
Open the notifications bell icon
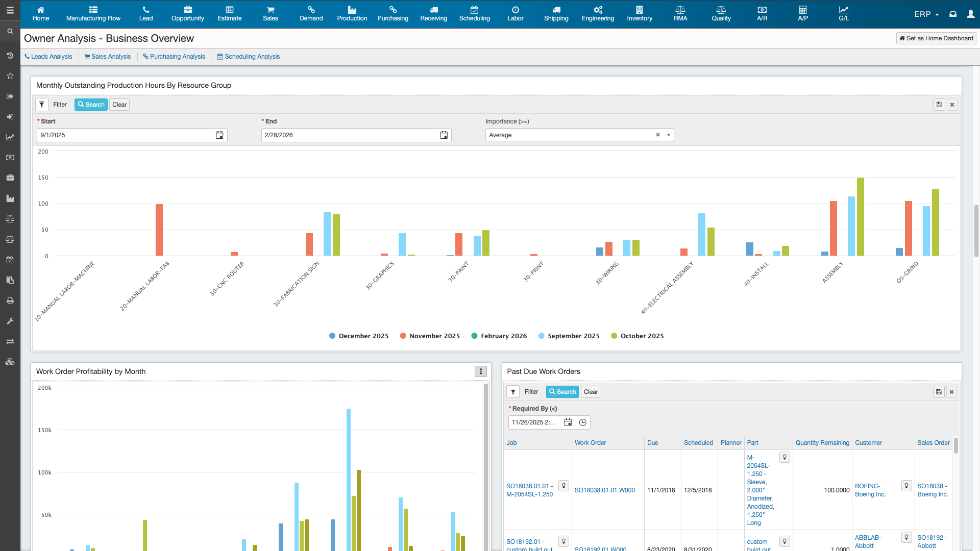(x=953, y=14)
